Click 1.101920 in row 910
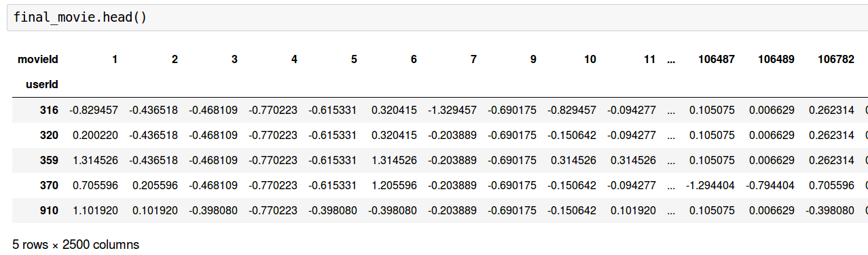This screenshot has width=868, height=255. pos(95,210)
